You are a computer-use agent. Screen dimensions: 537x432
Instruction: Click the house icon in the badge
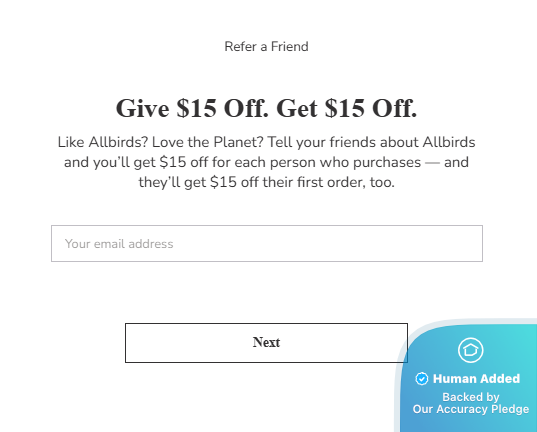pos(471,350)
